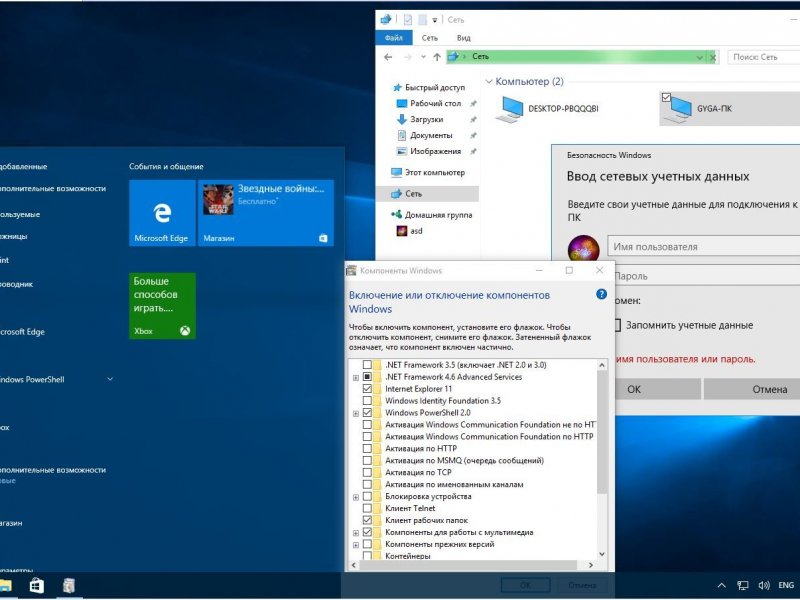Open Быстрый доступ in the navigation pane
Screen dimensions: 800x600
pos(434,87)
